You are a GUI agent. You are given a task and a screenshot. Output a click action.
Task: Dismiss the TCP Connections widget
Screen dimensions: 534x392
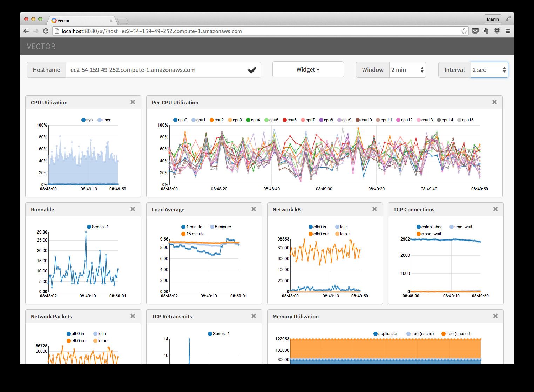click(495, 209)
